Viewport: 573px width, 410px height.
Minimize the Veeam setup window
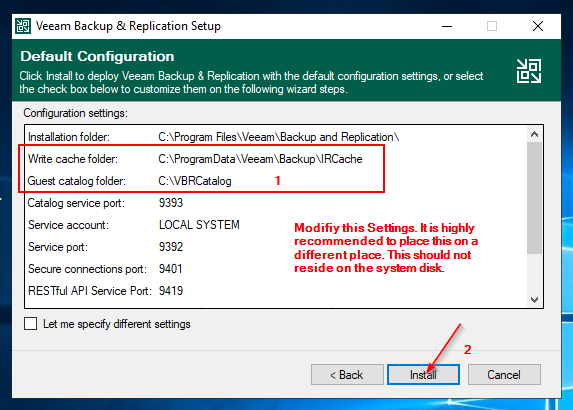[447, 26]
